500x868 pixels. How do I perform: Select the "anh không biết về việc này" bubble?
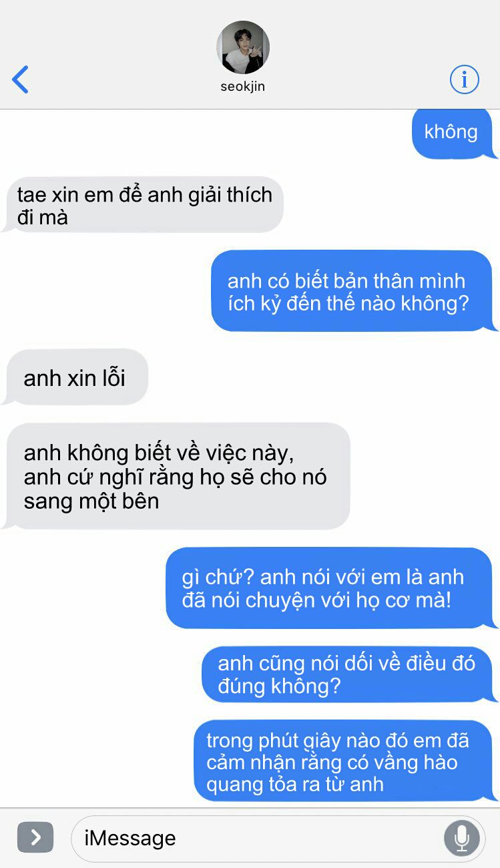tap(177, 476)
